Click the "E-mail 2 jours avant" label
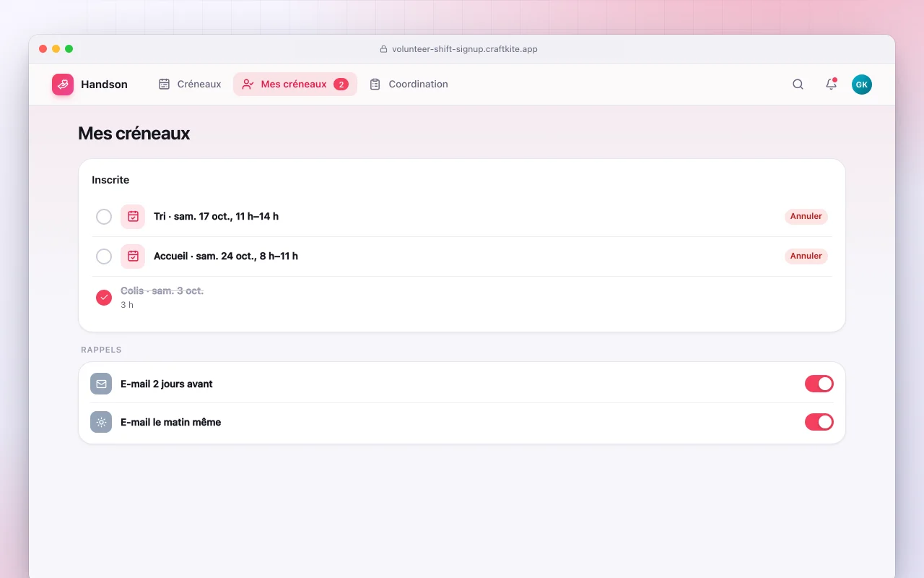The image size is (924, 578). [x=167, y=384]
